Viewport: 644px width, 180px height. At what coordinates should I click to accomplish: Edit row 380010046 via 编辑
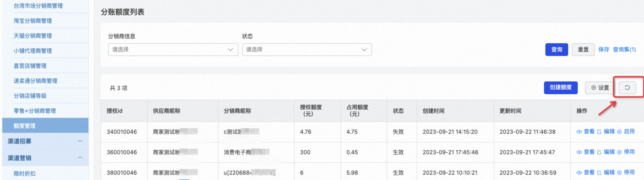pyautogui.click(x=606, y=173)
